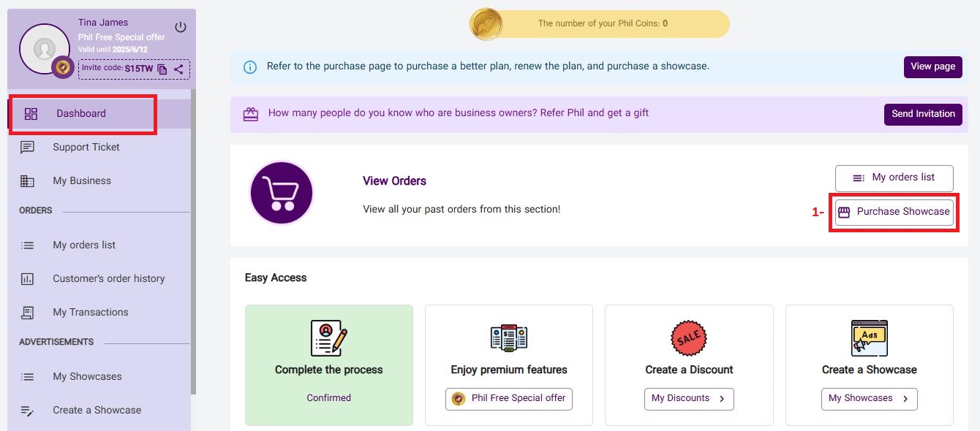
Task: Click the Create a Discount sale badge icon
Action: 689,338
